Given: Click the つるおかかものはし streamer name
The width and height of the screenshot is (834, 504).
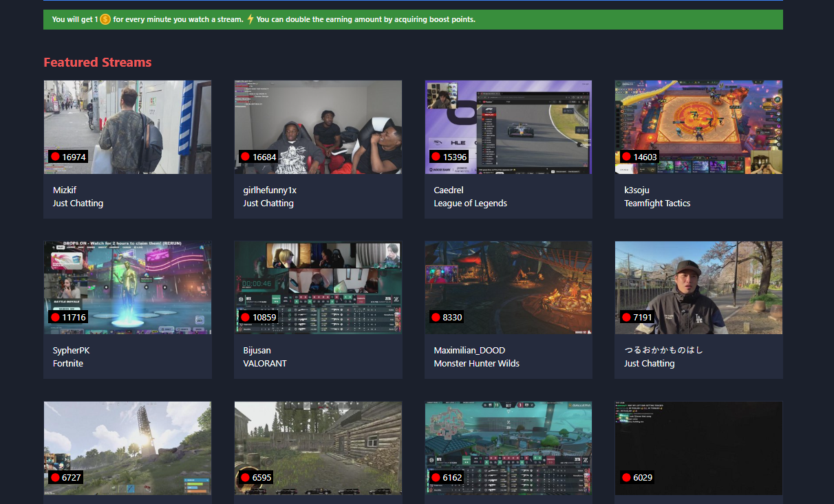Looking at the screenshot, I should click(663, 350).
